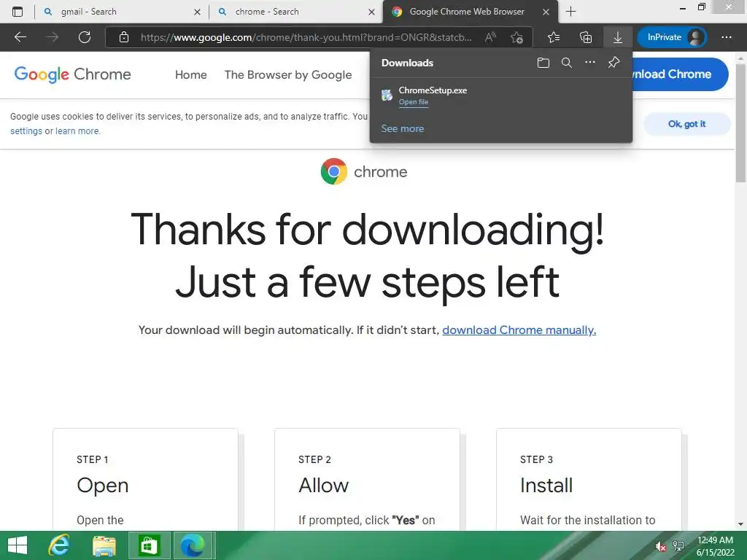Open the Collections icon
This screenshot has width=747, height=560.
586,37
